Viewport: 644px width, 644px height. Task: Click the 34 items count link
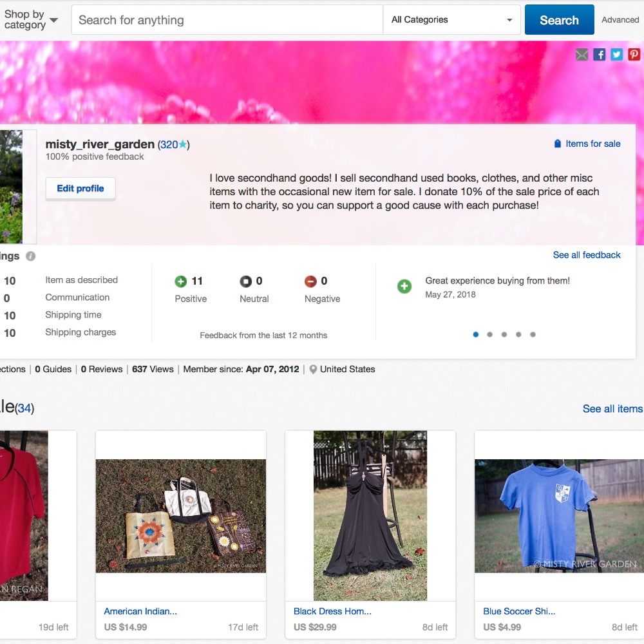pos(24,408)
